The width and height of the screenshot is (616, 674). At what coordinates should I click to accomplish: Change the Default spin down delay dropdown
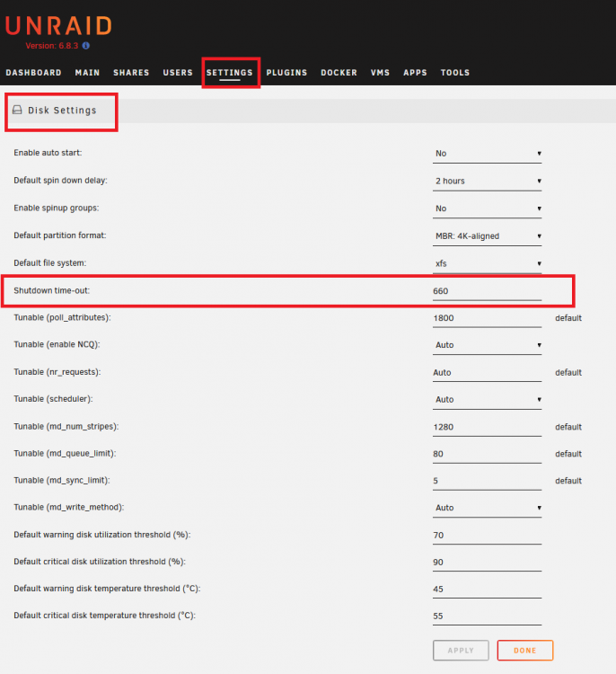coord(487,181)
